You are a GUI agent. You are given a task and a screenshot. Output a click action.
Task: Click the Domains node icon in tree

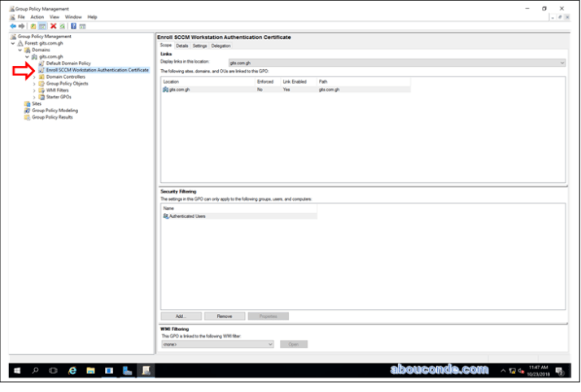pyautogui.click(x=28, y=50)
